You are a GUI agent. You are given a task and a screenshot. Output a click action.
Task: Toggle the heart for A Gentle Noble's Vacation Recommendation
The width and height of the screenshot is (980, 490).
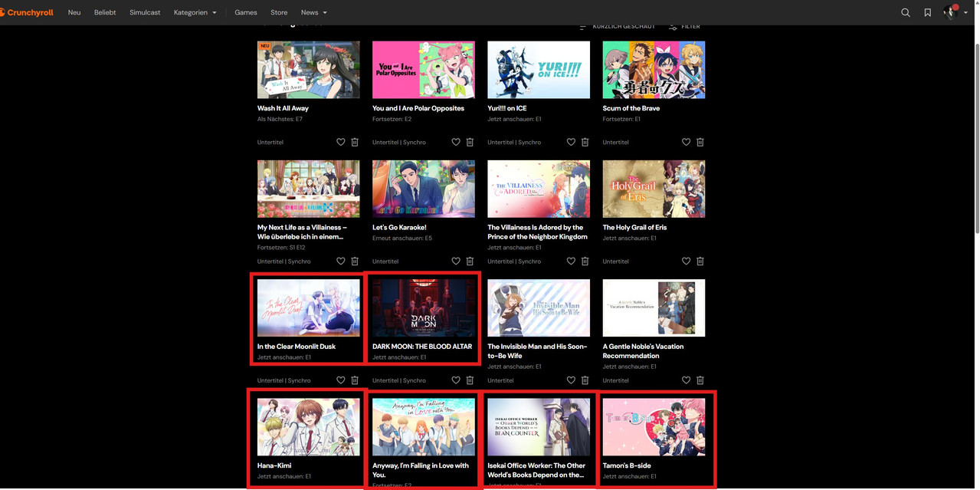pos(687,380)
